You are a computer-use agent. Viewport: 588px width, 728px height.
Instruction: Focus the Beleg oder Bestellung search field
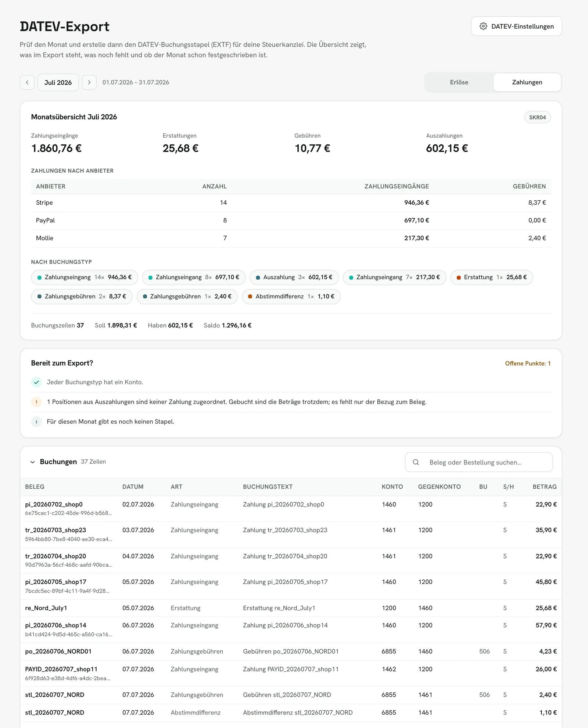click(479, 462)
